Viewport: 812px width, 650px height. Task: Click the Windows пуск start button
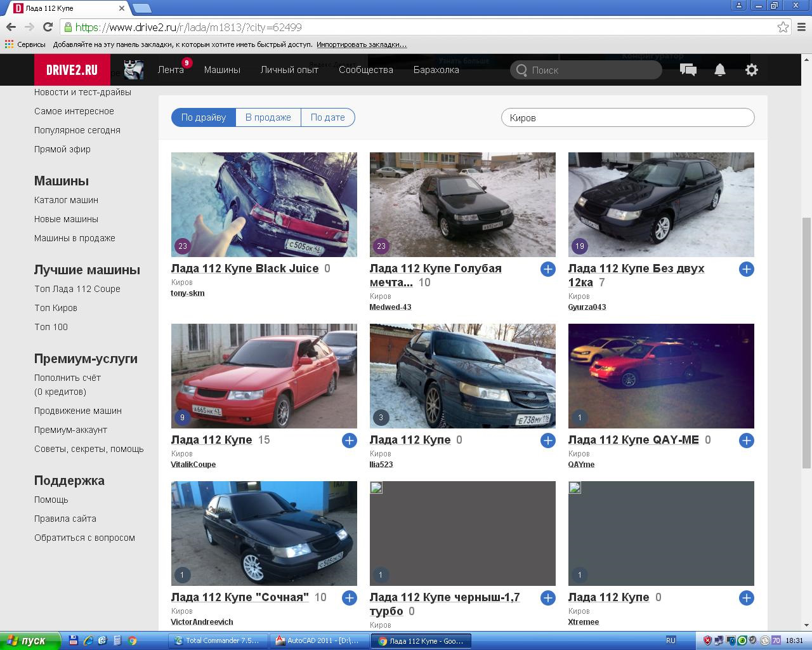[x=30, y=640]
